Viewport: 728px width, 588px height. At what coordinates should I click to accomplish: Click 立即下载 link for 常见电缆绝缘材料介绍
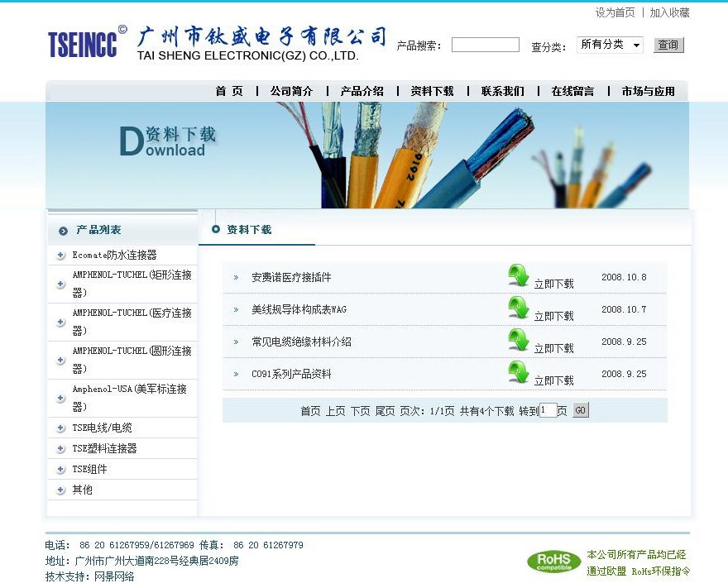click(554, 348)
